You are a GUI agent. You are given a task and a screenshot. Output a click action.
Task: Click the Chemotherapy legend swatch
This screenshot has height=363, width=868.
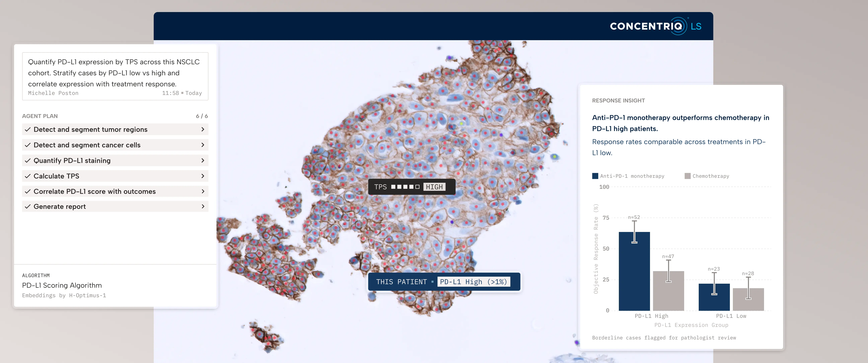click(688, 176)
